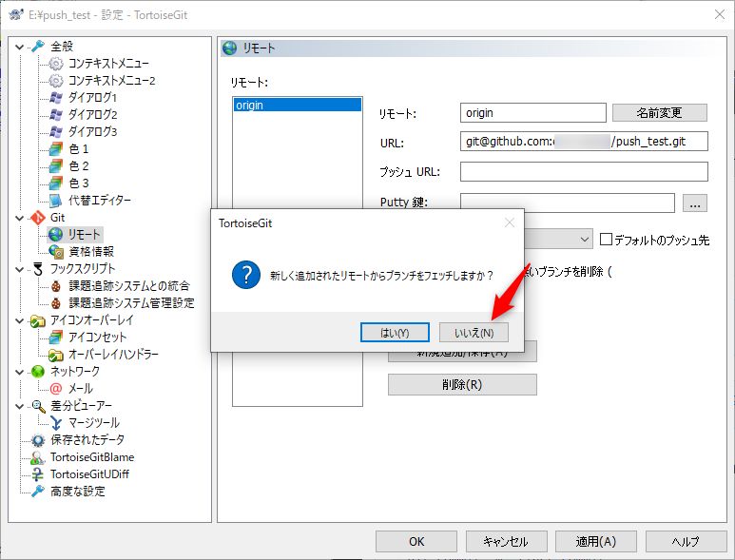Viewport: 735px width, 560px height.
Task: Click the ヘルプ button
Action: [686, 541]
